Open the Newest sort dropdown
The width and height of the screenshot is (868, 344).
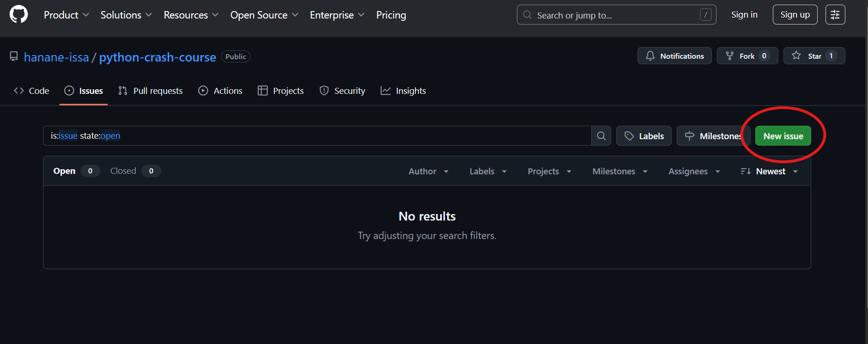pos(770,172)
